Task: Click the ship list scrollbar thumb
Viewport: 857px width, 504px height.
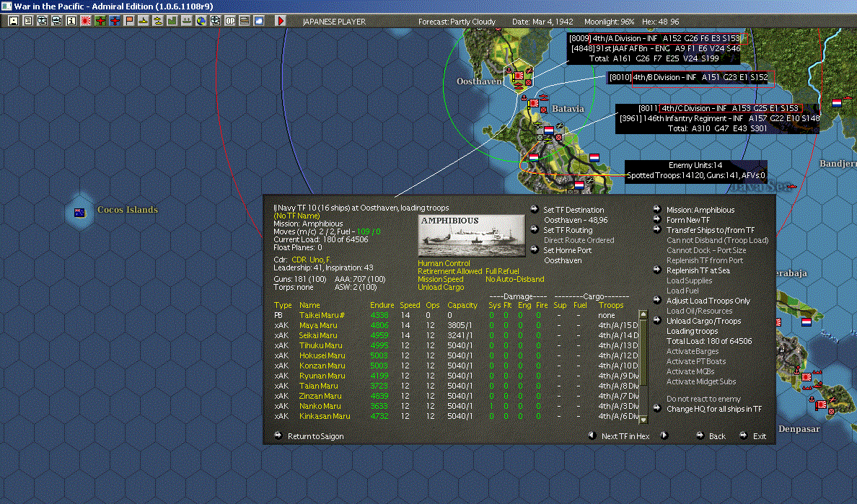Action: point(643,352)
